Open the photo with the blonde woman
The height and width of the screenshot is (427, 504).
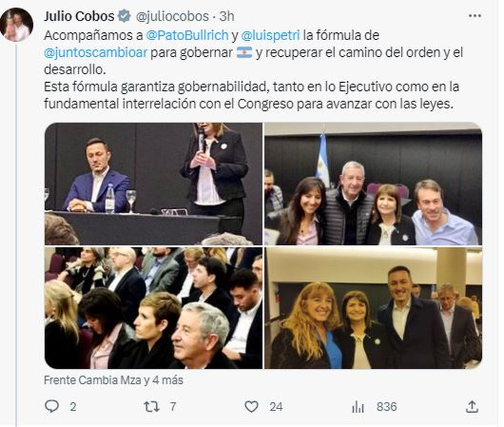coord(373,308)
